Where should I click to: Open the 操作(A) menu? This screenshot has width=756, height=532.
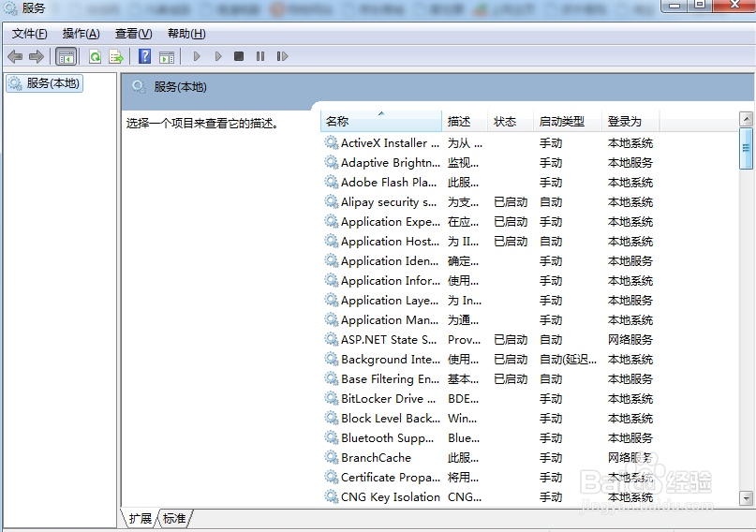[x=81, y=34]
